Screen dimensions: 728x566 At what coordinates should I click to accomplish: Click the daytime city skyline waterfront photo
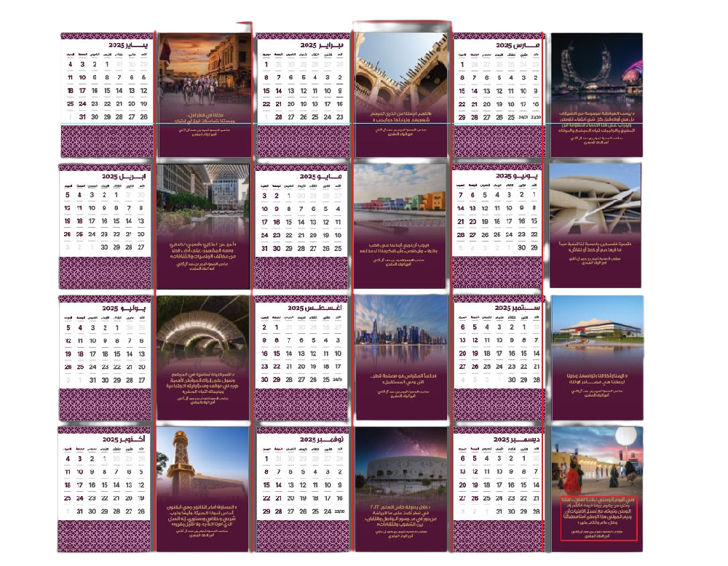click(x=399, y=331)
